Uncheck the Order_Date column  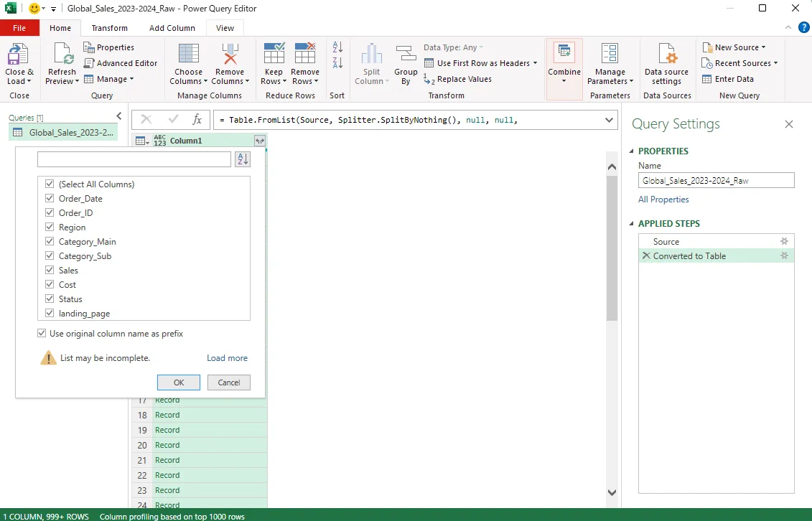point(50,198)
